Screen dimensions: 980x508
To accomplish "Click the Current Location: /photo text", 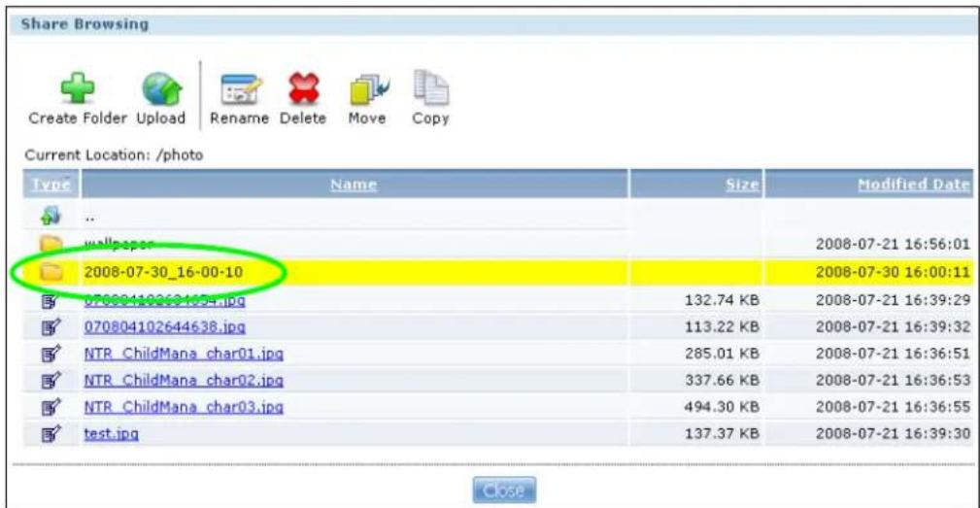I will [x=114, y=155].
